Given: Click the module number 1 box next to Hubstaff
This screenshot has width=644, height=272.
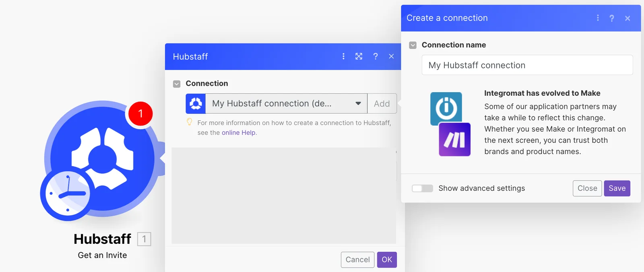Looking at the screenshot, I should [x=144, y=239].
